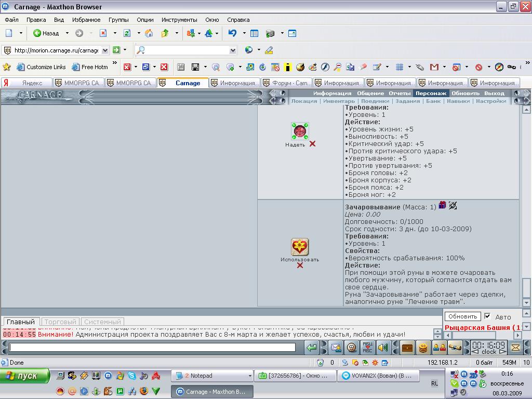Open the Инвентарь game link

pos(339,101)
